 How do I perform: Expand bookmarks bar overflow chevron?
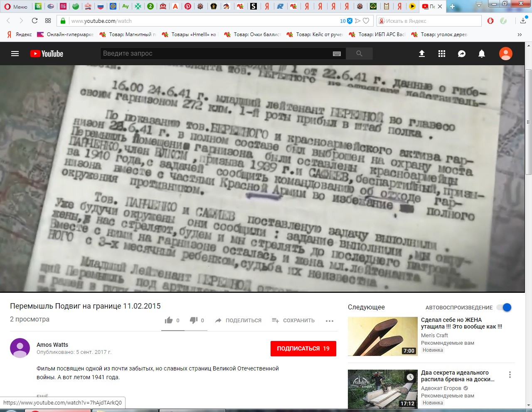pyautogui.click(x=520, y=34)
